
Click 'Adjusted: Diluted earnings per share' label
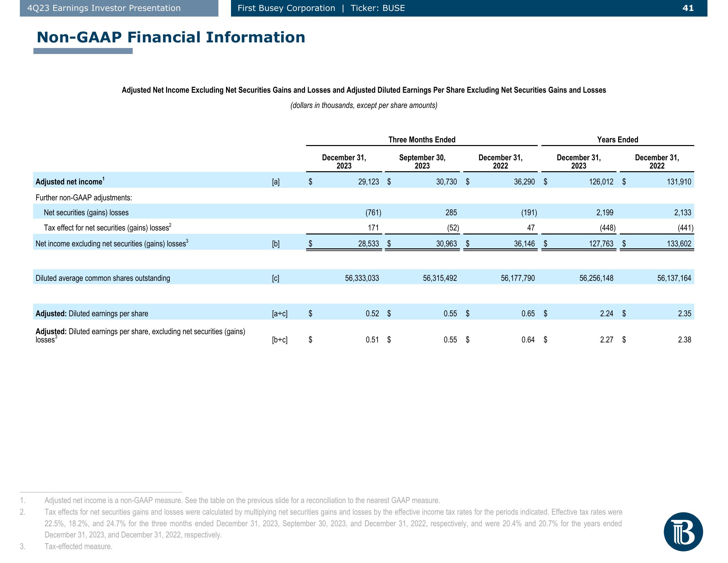click(92, 314)
